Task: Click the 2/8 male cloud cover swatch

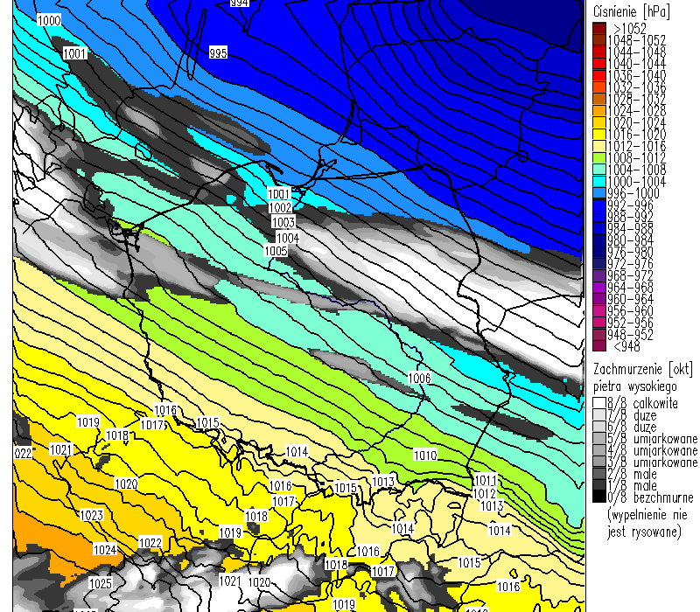Action: 599,474
